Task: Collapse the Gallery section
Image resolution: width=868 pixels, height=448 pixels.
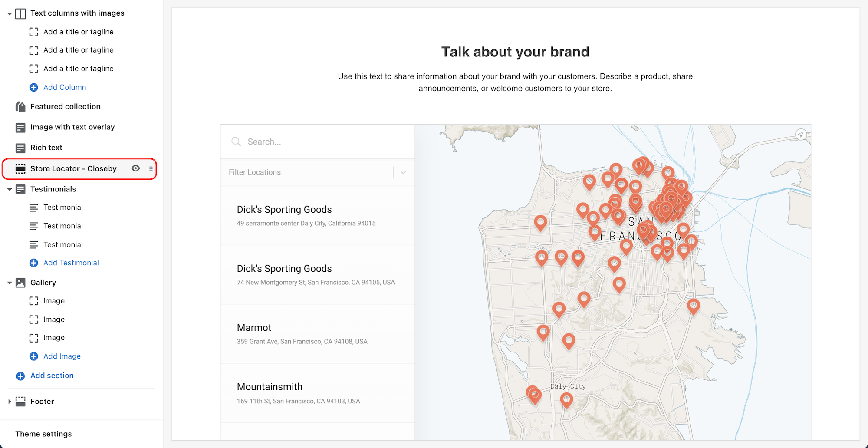Action: [x=10, y=283]
